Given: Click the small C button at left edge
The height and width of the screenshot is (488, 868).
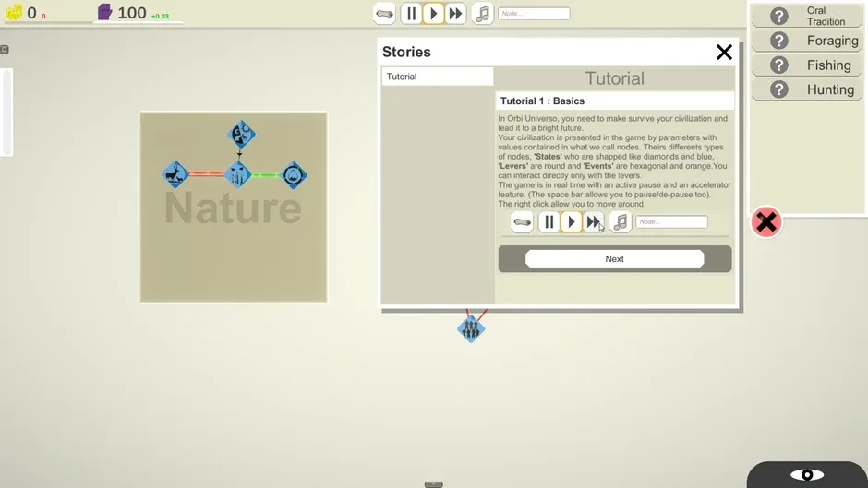Looking at the screenshot, I should click(x=4, y=50).
